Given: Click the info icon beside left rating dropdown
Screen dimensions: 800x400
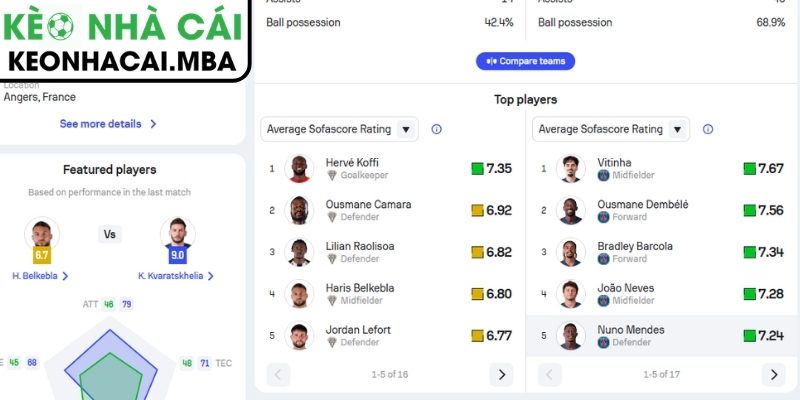Looking at the screenshot, I should pos(437,129).
